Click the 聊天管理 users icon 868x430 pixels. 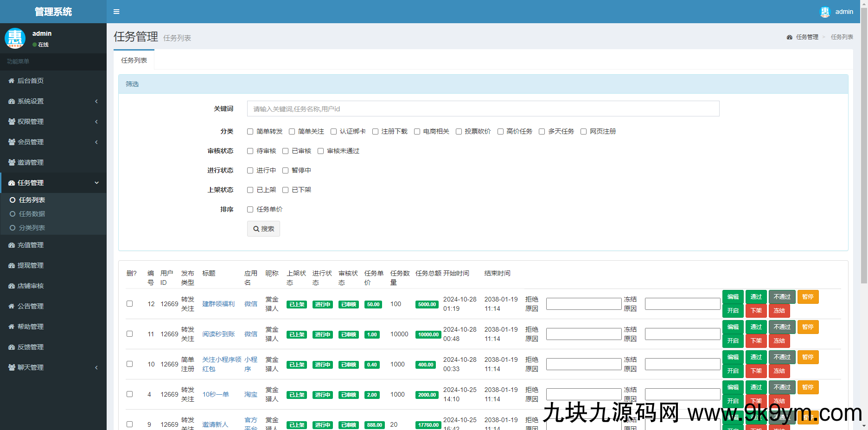tap(12, 367)
